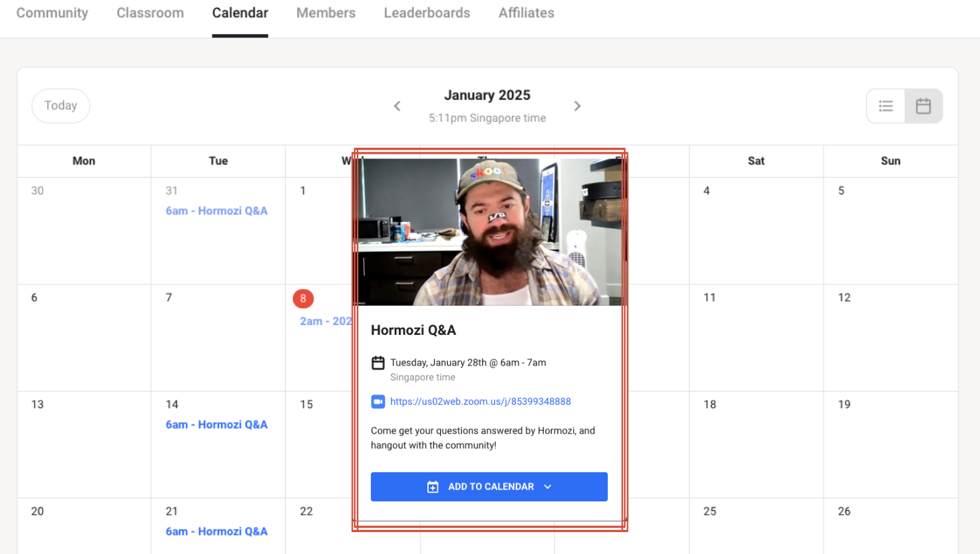Click the Today button
980x554 pixels.
61,106
